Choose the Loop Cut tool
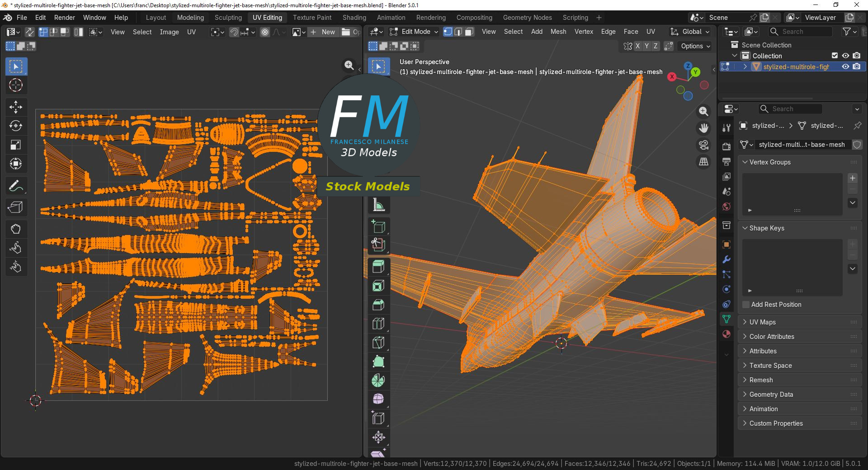Screen dimensions: 868x470 click(x=378, y=324)
